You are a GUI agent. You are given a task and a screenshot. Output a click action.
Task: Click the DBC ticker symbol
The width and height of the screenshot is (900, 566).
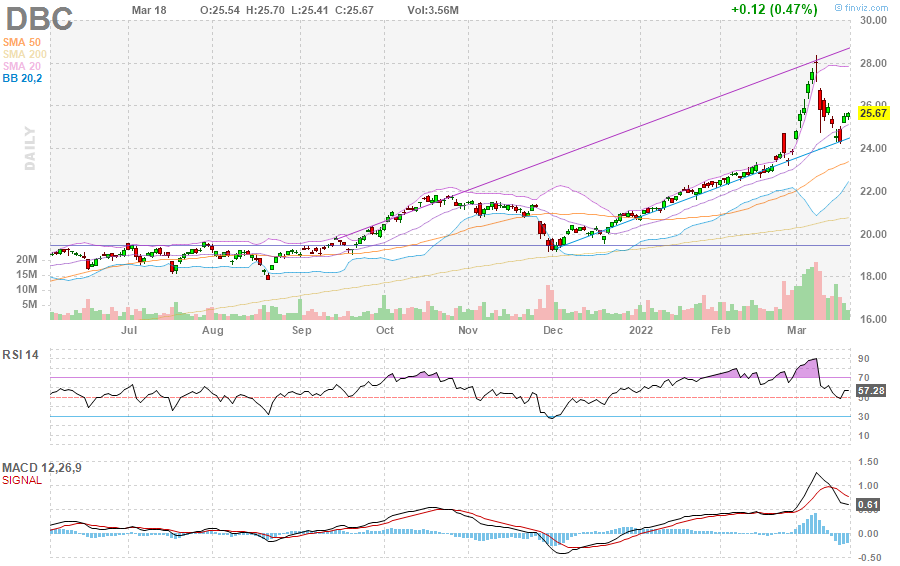[39, 18]
